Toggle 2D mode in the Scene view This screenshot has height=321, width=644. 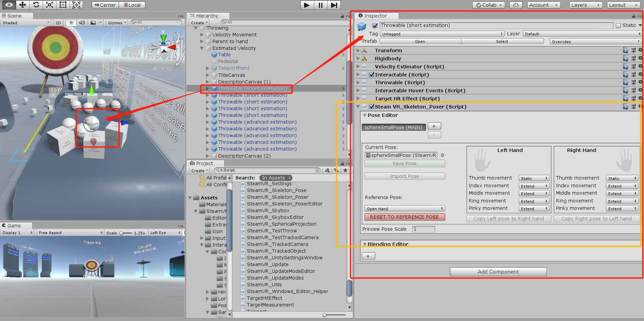pos(58,22)
